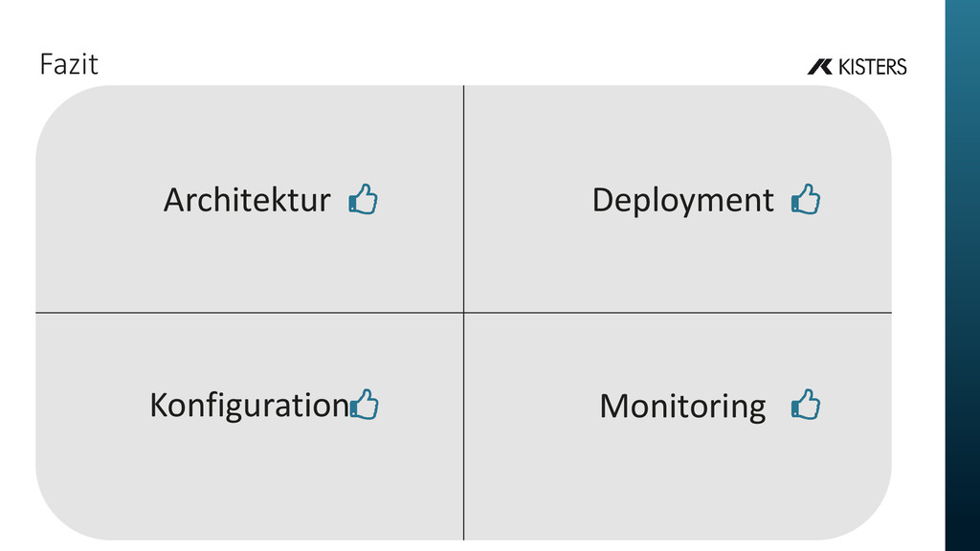Select the Deployment label text
Image resolution: width=980 pixels, height=551 pixels.
tap(682, 201)
